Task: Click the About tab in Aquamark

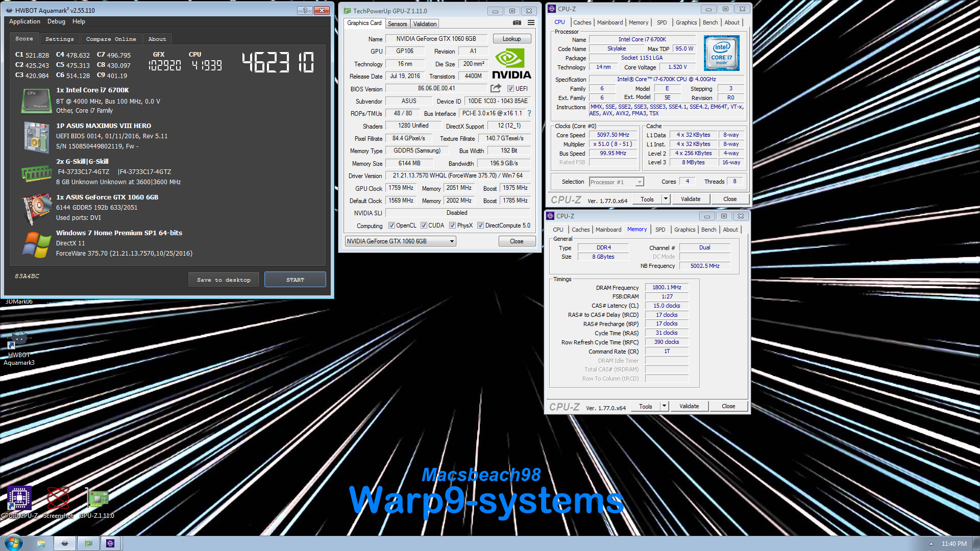Action: pos(157,39)
